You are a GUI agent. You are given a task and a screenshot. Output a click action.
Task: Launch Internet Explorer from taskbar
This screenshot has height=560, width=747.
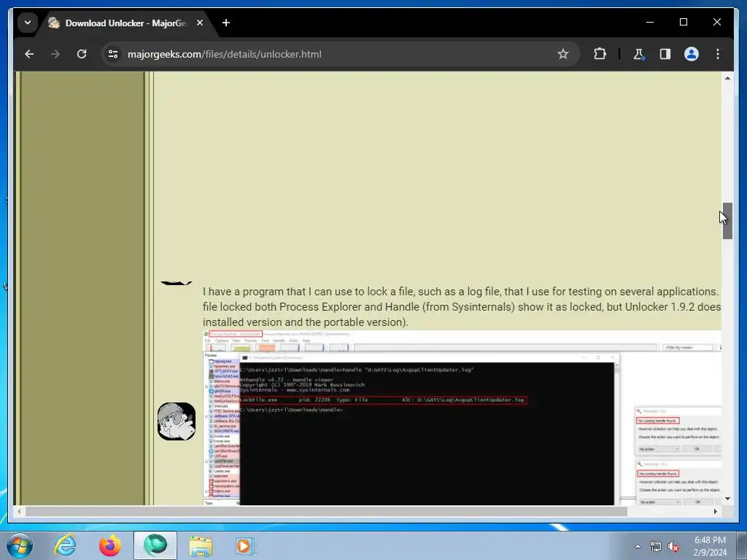(x=65, y=545)
